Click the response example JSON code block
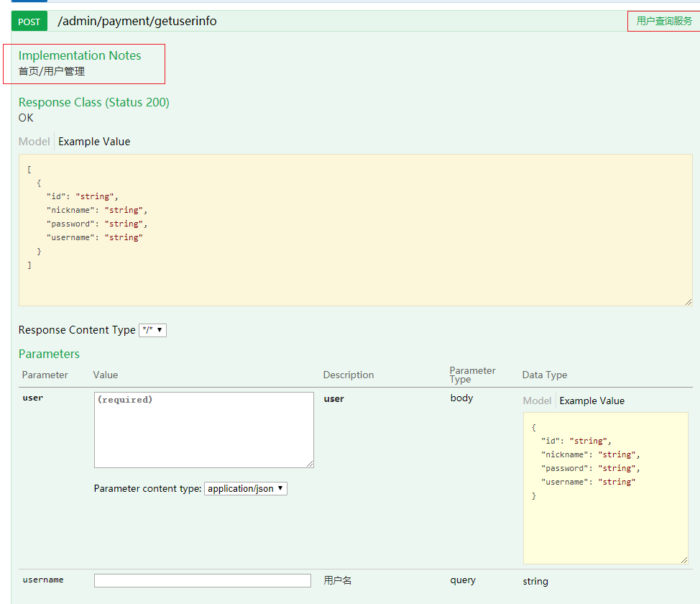700x604 pixels. pyautogui.click(x=355, y=230)
